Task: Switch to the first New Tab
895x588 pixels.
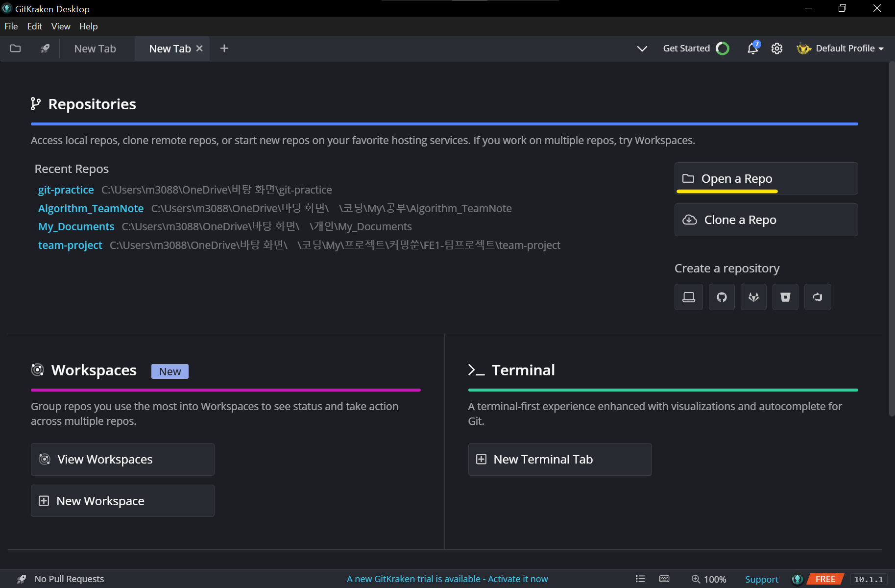Action: click(95, 49)
